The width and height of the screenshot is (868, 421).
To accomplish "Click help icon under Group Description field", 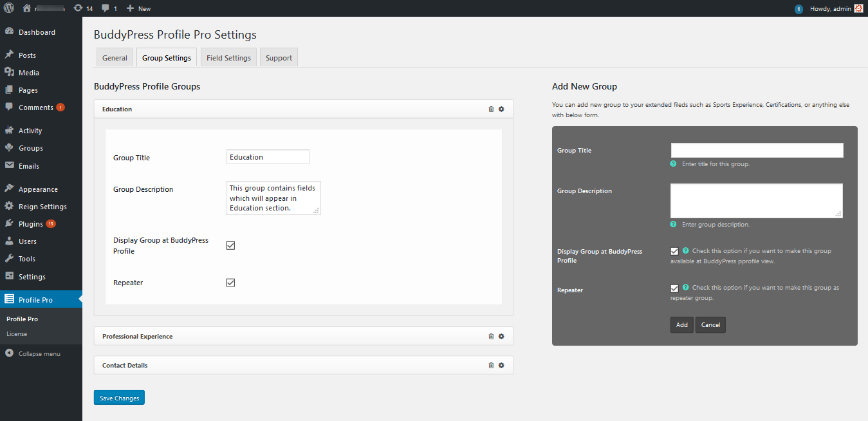I will coord(674,224).
